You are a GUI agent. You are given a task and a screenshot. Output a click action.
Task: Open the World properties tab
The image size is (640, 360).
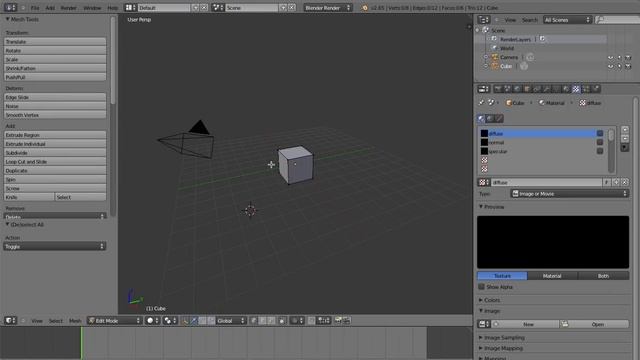(517, 89)
